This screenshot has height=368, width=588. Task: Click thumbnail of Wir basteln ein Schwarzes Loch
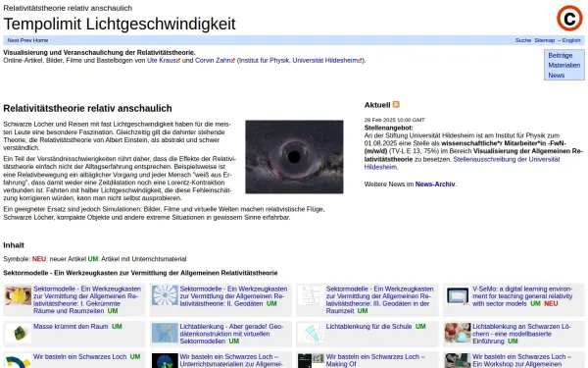(18, 361)
